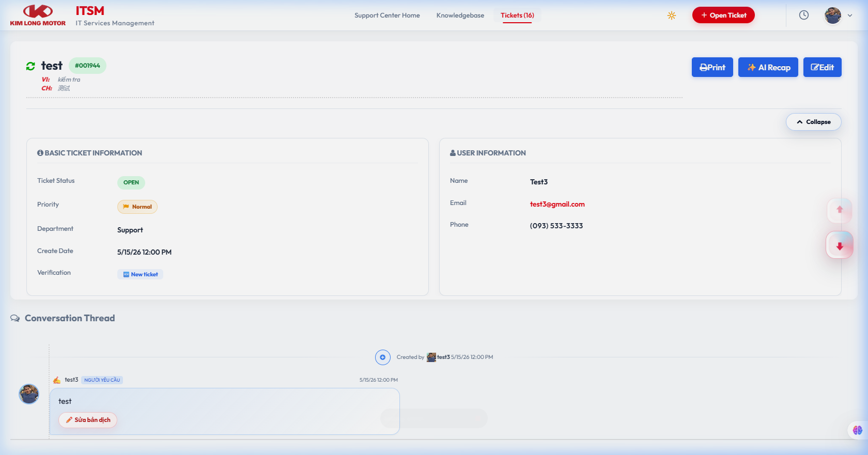Select the Tickets (16) tab

coord(517,15)
